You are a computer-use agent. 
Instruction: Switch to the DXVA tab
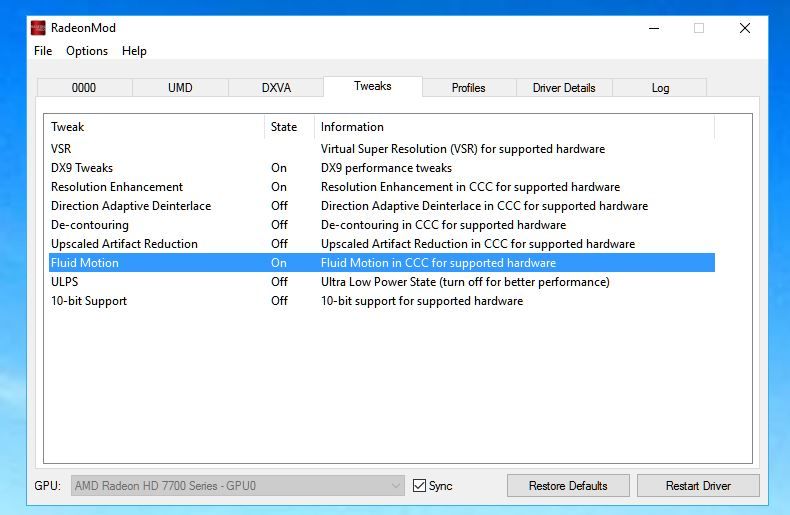[276, 88]
